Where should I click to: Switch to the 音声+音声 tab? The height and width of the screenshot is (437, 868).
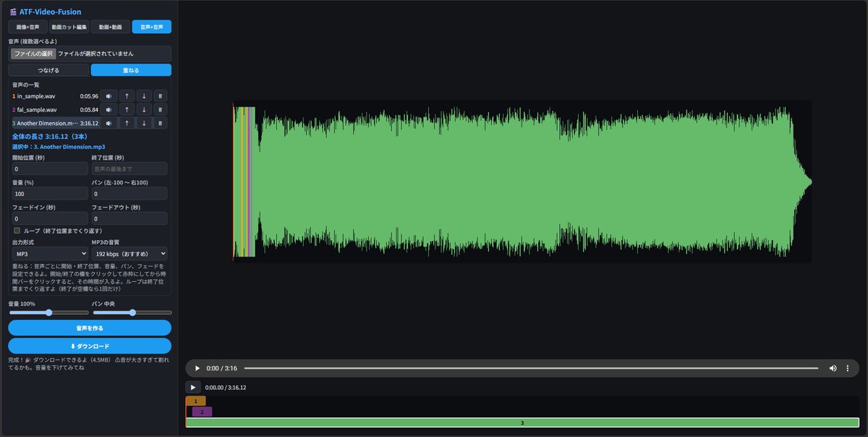point(152,27)
